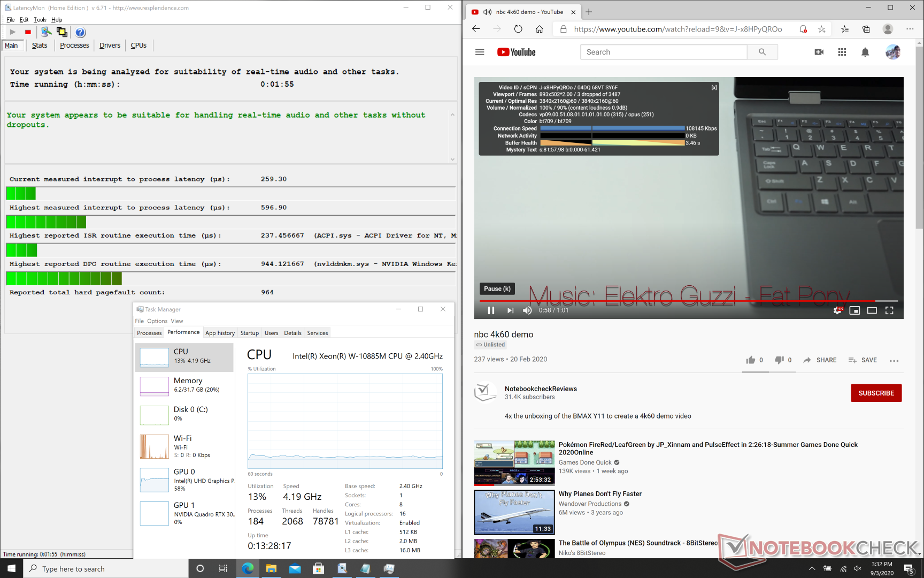Screen dimensions: 924x578
Task: Open YouTube notifications bell
Action: pos(865,52)
